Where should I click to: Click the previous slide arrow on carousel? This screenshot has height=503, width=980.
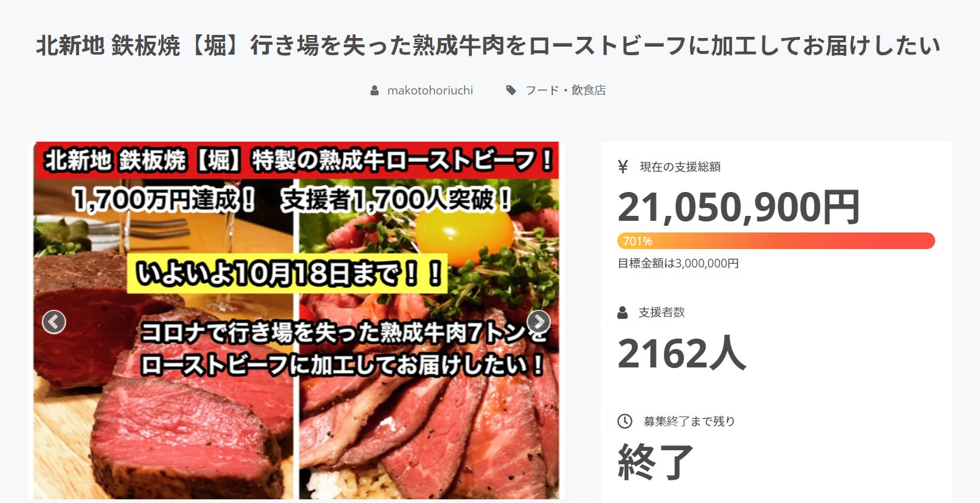tap(54, 321)
